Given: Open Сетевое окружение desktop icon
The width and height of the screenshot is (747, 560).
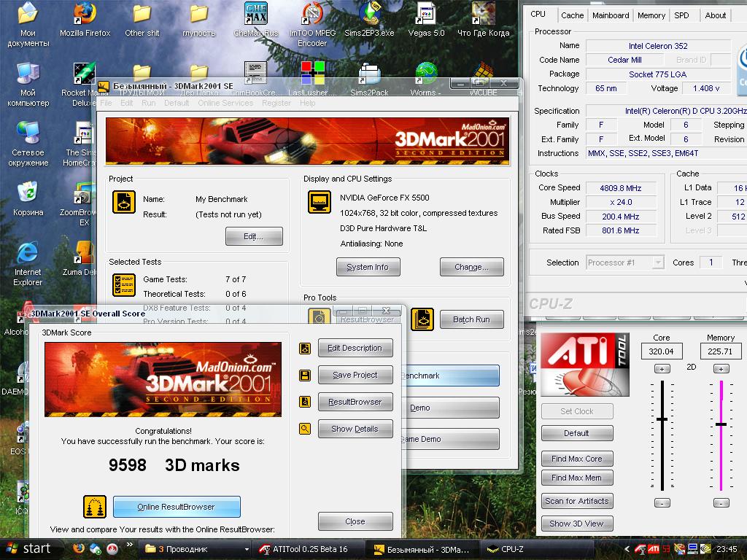Looking at the screenshot, I should pyautogui.click(x=28, y=144).
